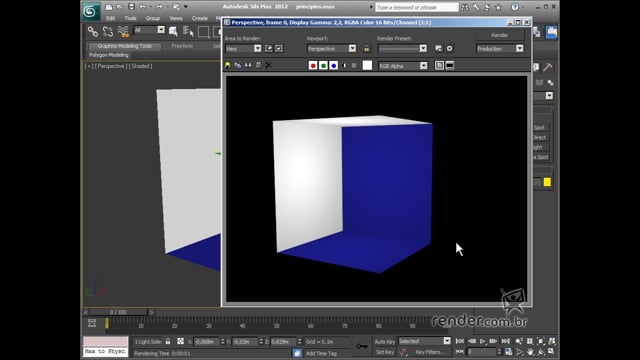The image size is (640, 360).
Task: Open the Group menu
Action: [153, 18]
